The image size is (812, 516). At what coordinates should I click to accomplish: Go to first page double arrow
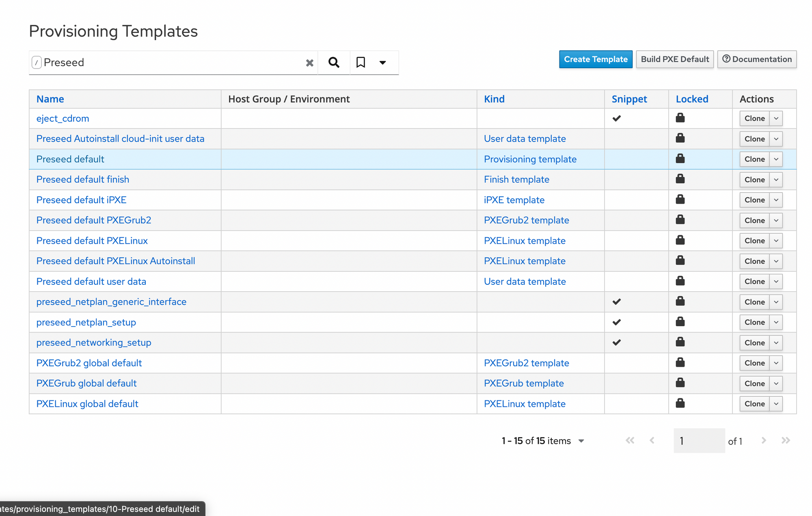(630, 441)
